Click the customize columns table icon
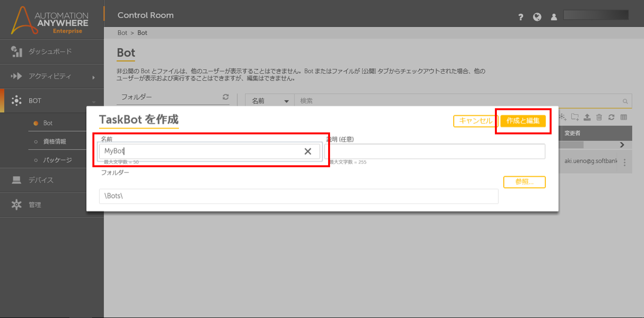 click(624, 117)
